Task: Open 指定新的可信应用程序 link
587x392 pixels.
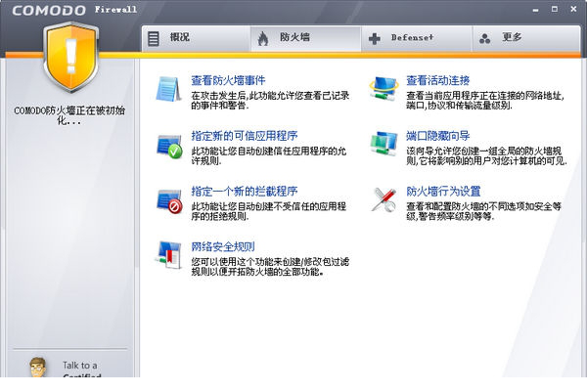Action: (245, 136)
